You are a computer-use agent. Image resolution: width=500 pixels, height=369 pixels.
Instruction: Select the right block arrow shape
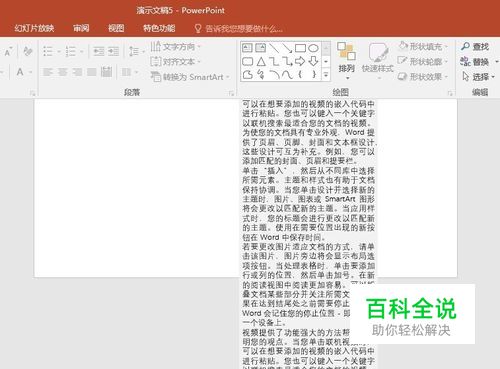[x=300, y=61]
